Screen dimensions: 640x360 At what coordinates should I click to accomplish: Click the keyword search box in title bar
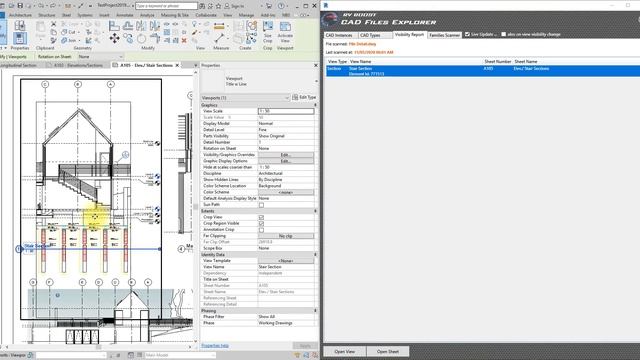pyautogui.click(x=166, y=6)
